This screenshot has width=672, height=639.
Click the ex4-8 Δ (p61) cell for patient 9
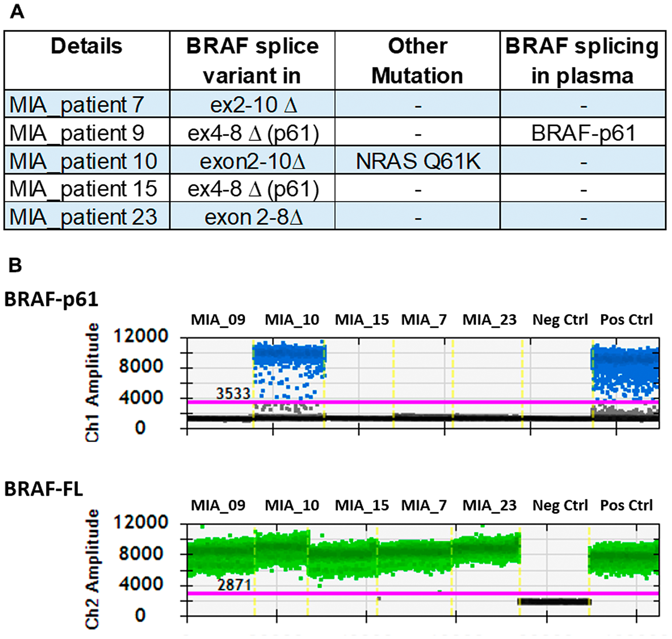point(253,132)
